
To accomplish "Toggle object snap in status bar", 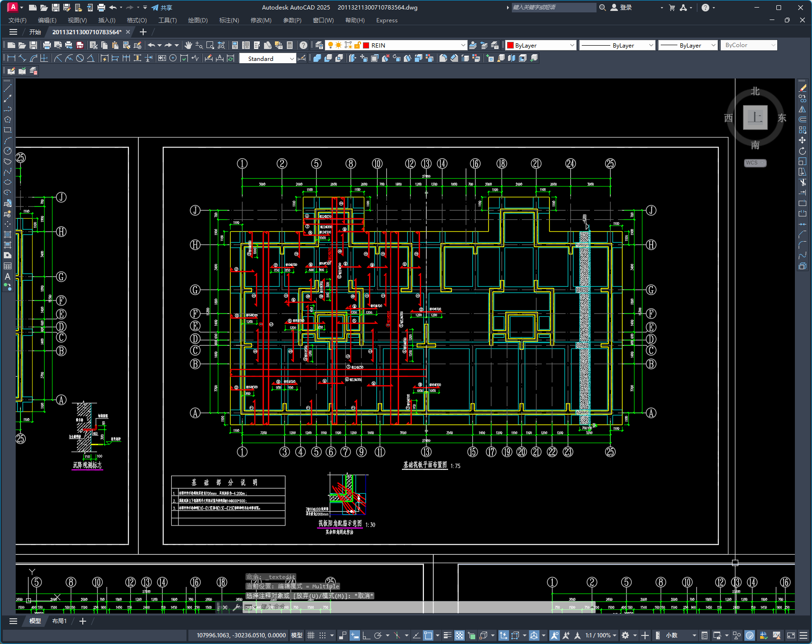I will [x=428, y=635].
